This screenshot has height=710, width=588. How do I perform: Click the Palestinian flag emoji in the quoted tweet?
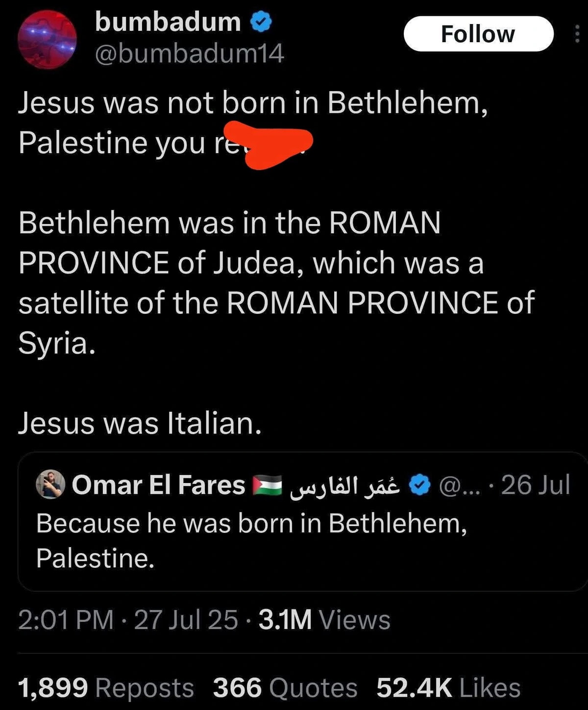[268, 484]
